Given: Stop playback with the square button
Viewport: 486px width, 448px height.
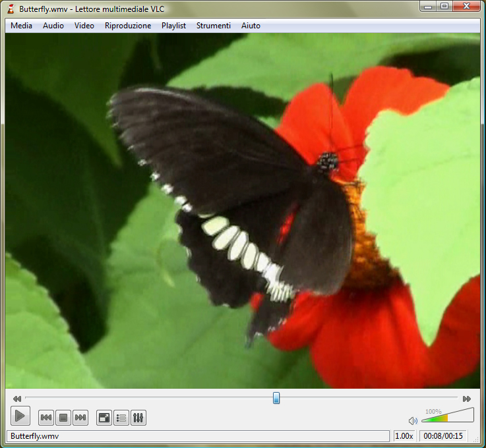Looking at the screenshot, I should [63, 418].
